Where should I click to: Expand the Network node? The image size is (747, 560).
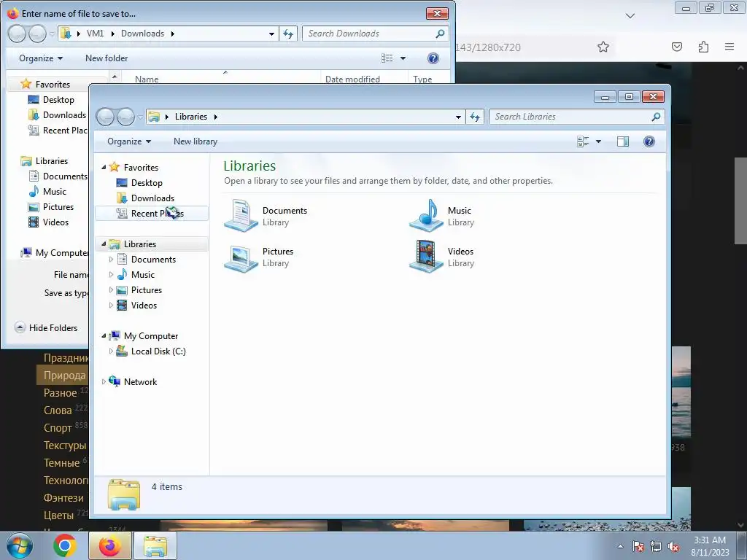(104, 382)
